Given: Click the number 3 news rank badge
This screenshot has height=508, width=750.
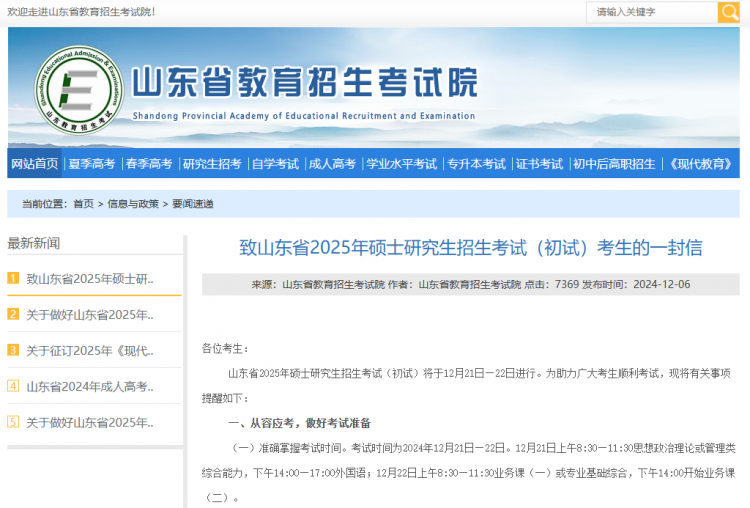Looking at the screenshot, I should pos(13,350).
